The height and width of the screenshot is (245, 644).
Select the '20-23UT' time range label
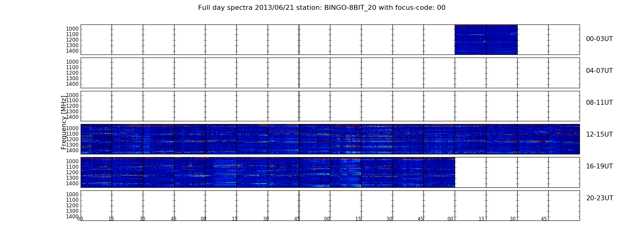[600, 198]
